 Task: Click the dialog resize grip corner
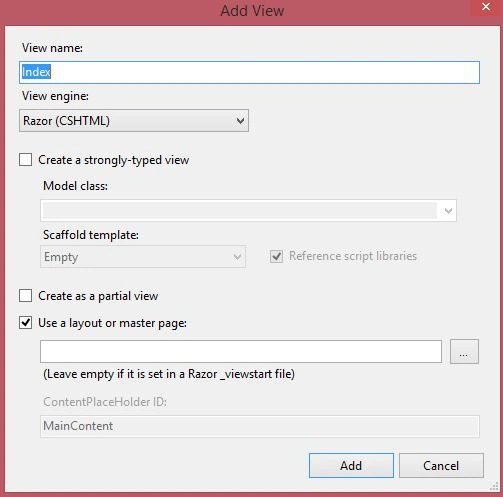494,487
